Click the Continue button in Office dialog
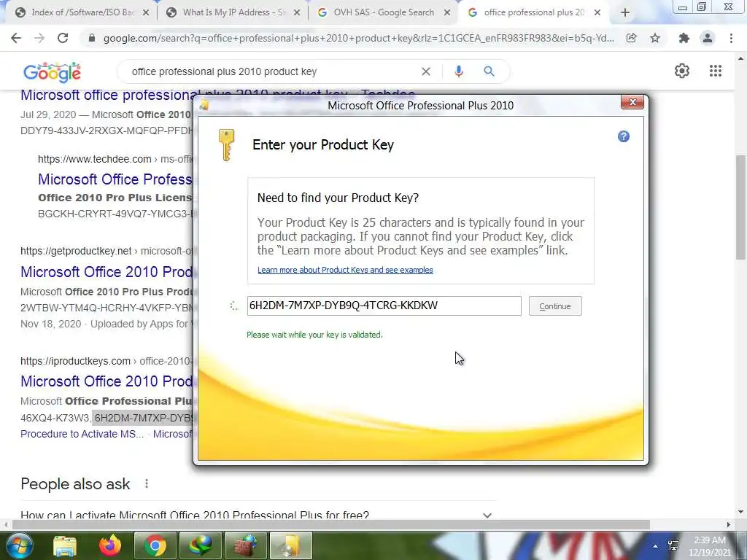Viewport: 747px width, 560px height. pyautogui.click(x=555, y=306)
